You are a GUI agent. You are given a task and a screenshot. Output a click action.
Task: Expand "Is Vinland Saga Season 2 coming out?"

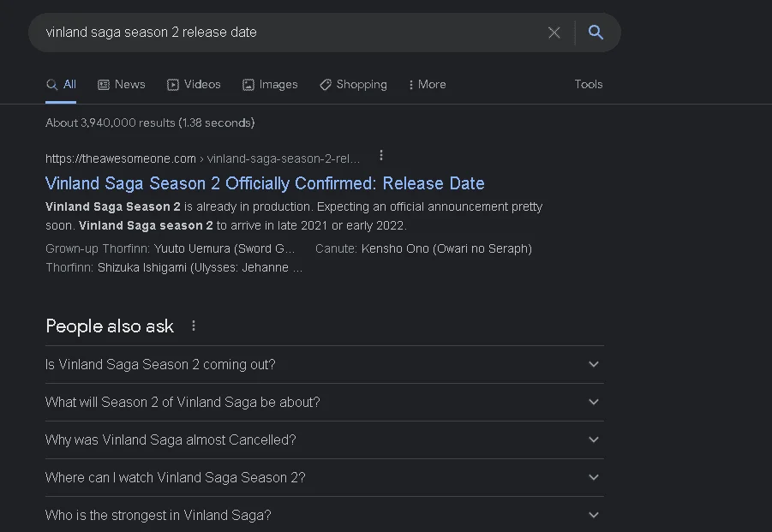pos(325,365)
